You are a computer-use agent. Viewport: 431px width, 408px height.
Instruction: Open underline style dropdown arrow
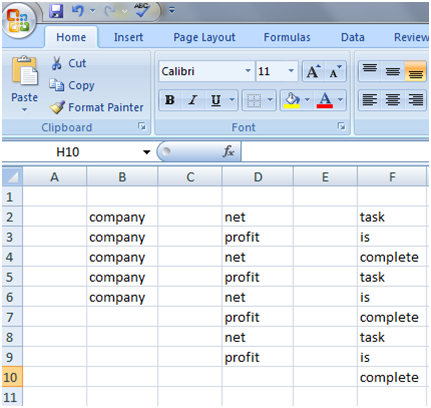click(232, 100)
